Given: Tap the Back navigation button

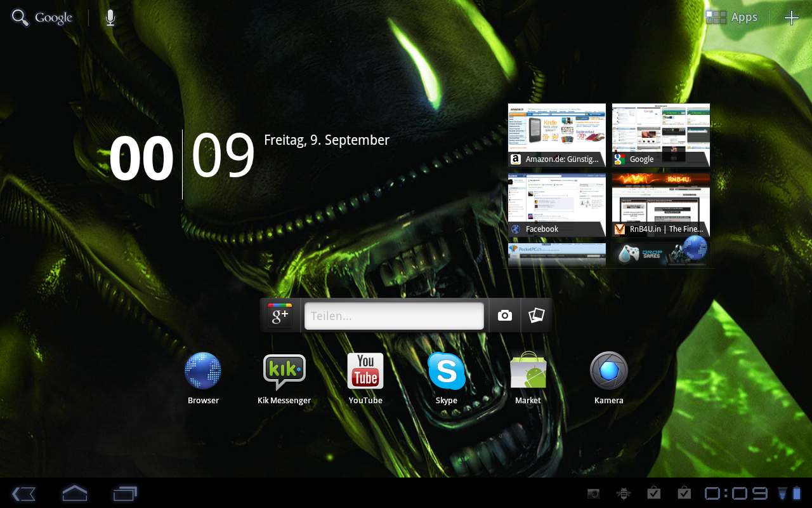Looking at the screenshot, I should 23,493.
